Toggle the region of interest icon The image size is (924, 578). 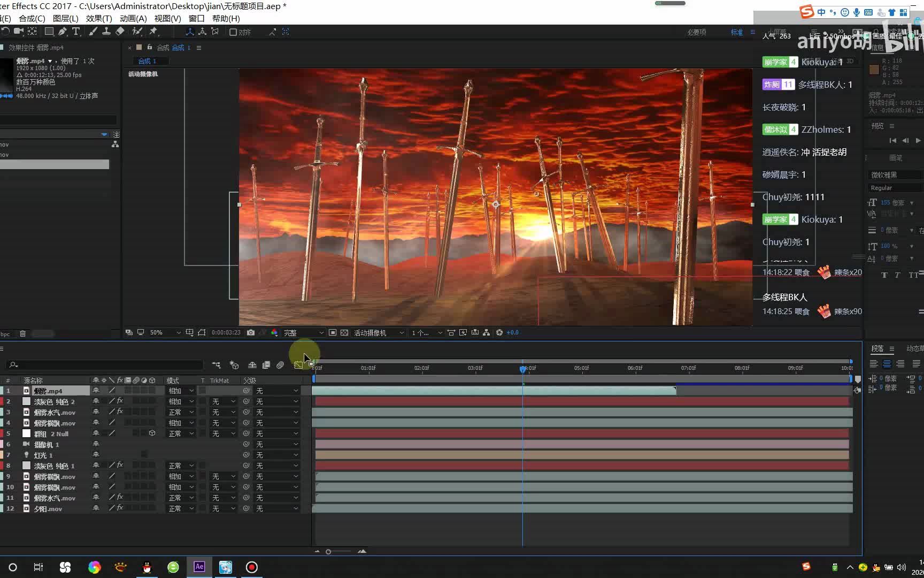(x=333, y=332)
